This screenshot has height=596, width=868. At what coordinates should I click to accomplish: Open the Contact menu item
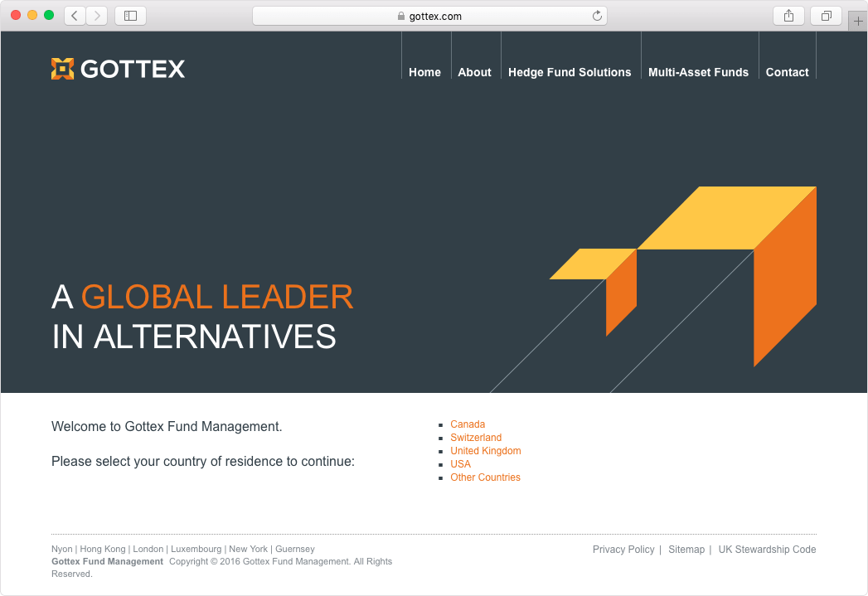[787, 72]
